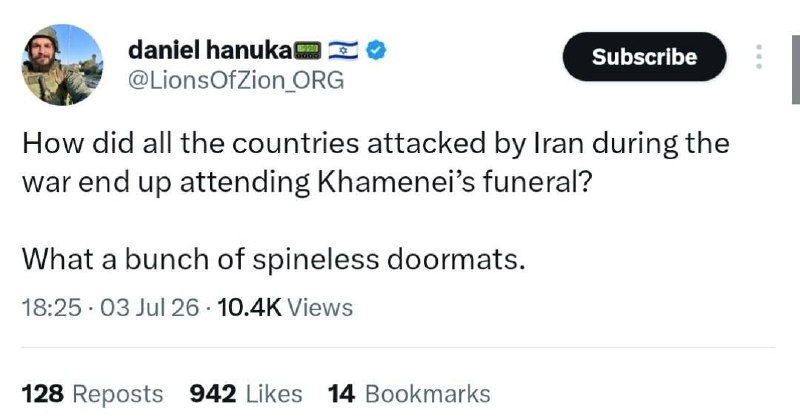
Task: View the 128 Reposts list
Action: [x=92, y=394]
